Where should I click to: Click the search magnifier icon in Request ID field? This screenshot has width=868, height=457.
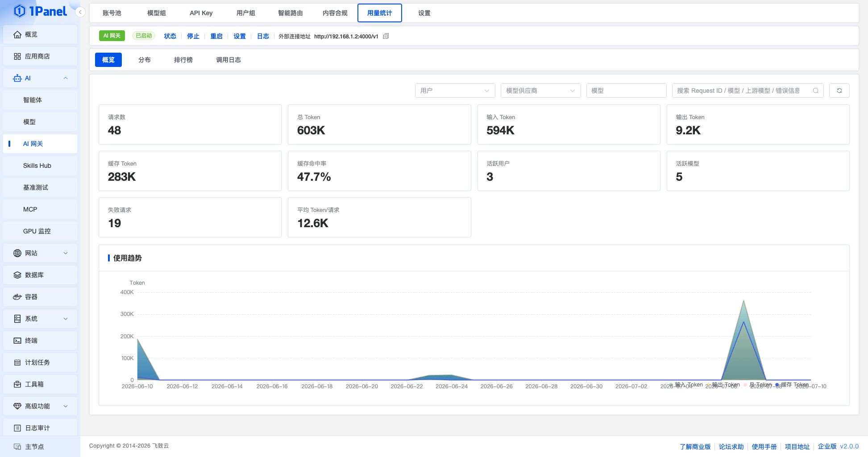coord(815,91)
